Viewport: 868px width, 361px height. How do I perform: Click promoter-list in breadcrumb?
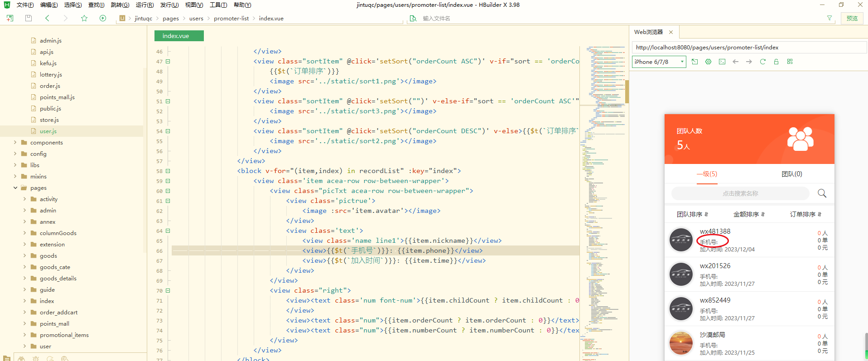click(231, 19)
